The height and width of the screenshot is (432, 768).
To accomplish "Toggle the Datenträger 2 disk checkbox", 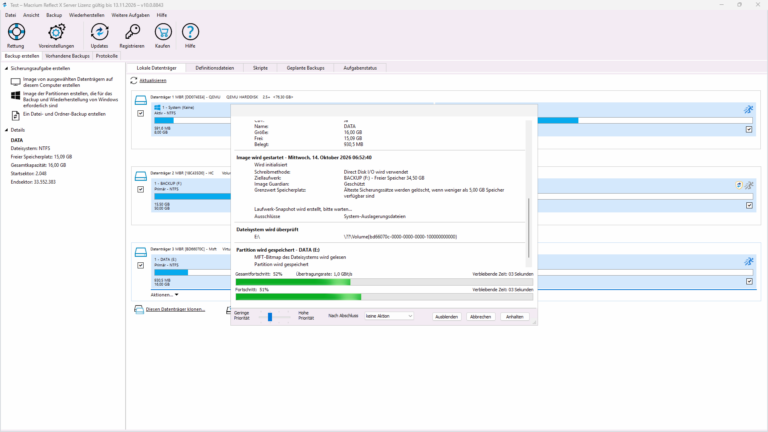I will tap(141, 189).
